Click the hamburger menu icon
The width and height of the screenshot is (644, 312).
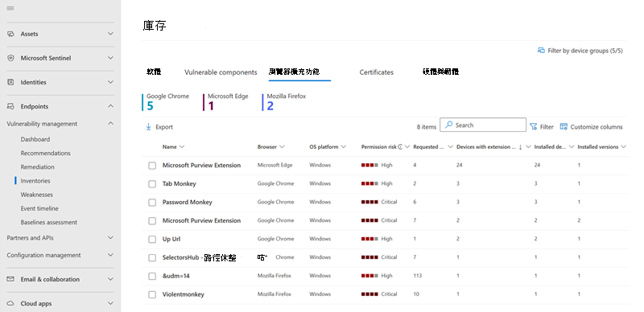(x=10, y=8)
